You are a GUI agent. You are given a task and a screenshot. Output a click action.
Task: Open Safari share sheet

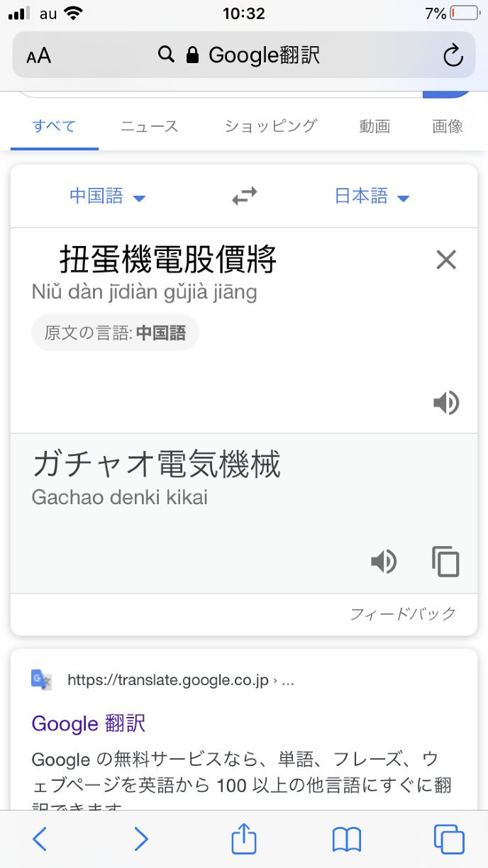pos(244,840)
